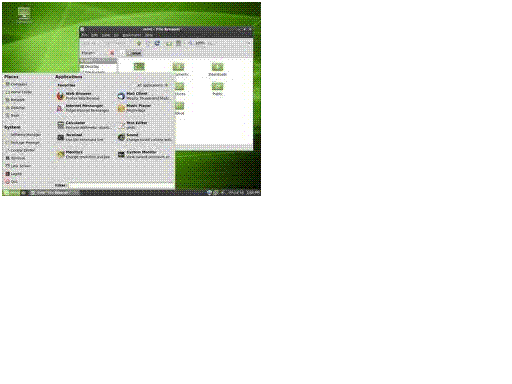The width and height of the screenshot is (512, 384).
Task: Open Computer under Places in menu
Action: tap(17, 84)
